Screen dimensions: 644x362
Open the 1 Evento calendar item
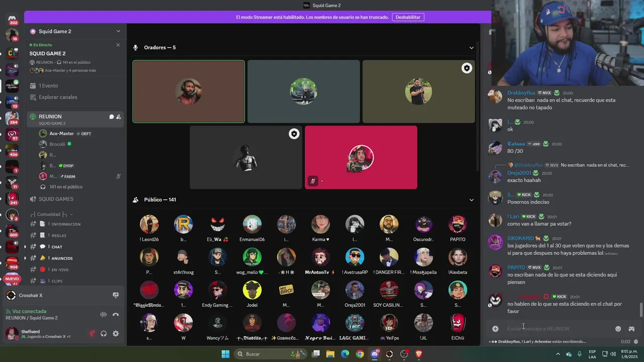(x=48, y=85)
